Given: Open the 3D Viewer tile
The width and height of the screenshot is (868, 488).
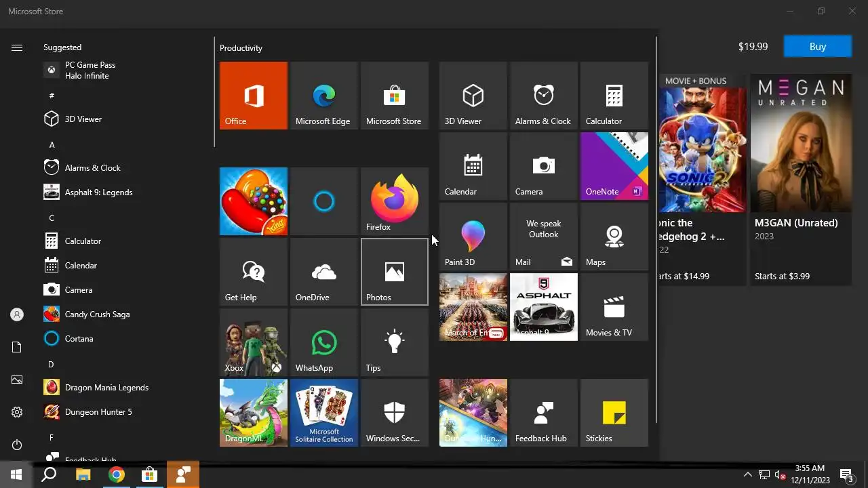Looking at the screenshot, I should (x=473, y=96).
